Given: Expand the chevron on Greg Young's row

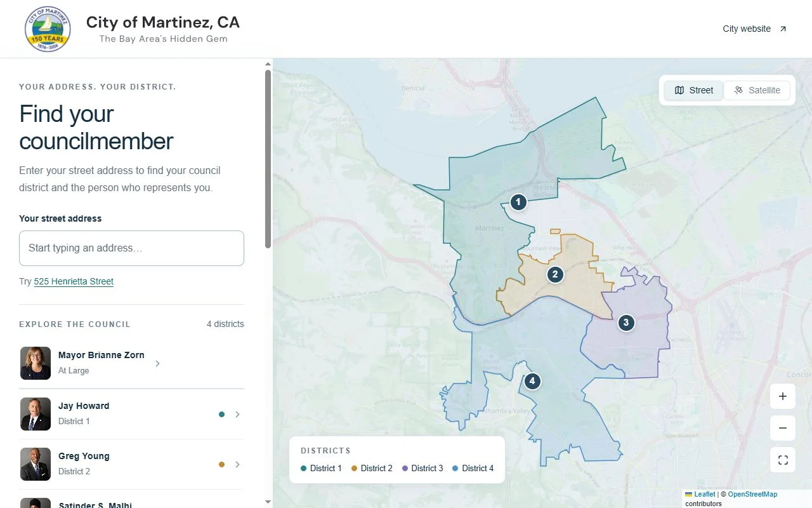Looking at the screenshot, I should 237,464.
